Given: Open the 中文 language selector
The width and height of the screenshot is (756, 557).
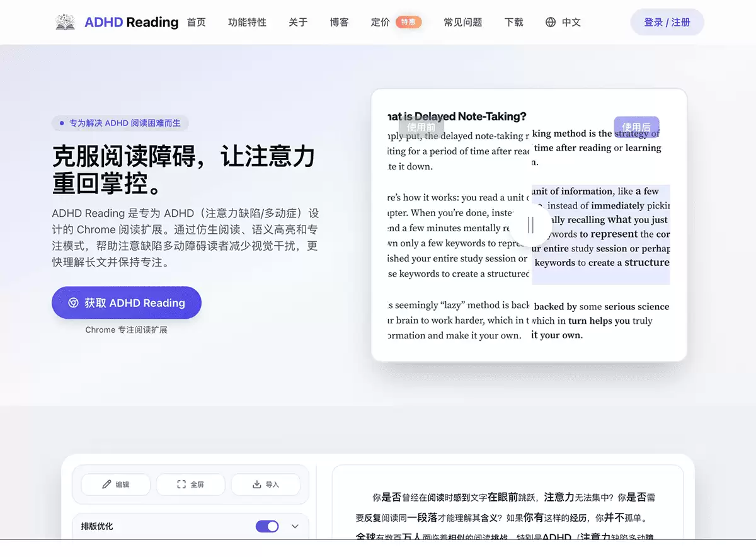Looking at the screenshot, I should [563, 22].
